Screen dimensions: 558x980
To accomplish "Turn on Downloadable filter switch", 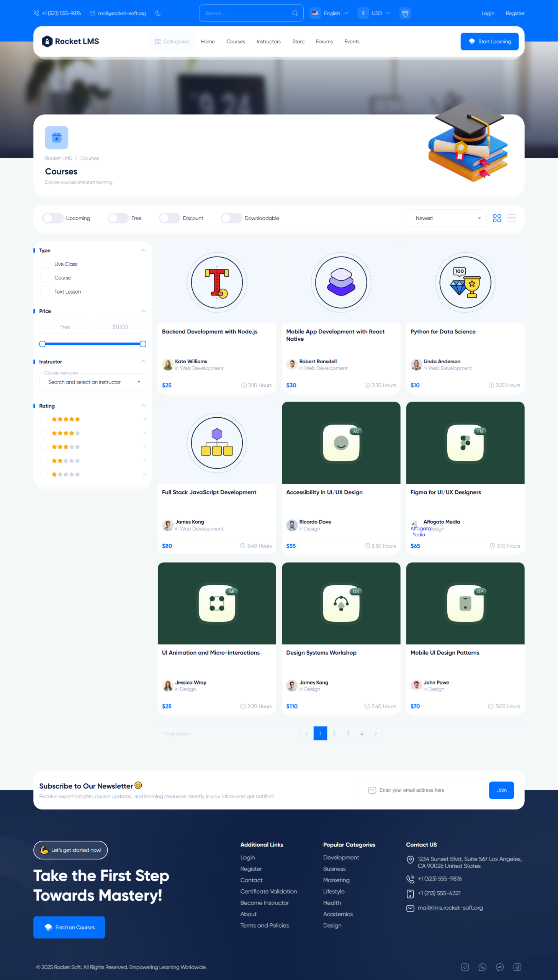I will point(231,218).
